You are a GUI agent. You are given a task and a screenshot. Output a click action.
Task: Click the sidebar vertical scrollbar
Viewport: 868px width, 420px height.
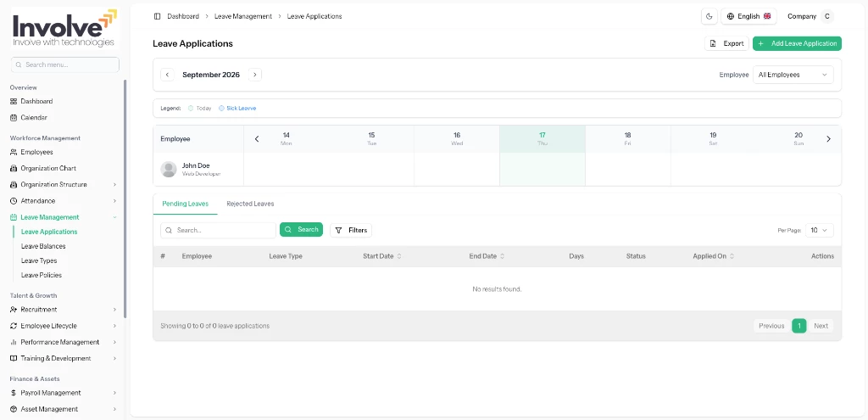pyautogui.click(x=125, y=199)
